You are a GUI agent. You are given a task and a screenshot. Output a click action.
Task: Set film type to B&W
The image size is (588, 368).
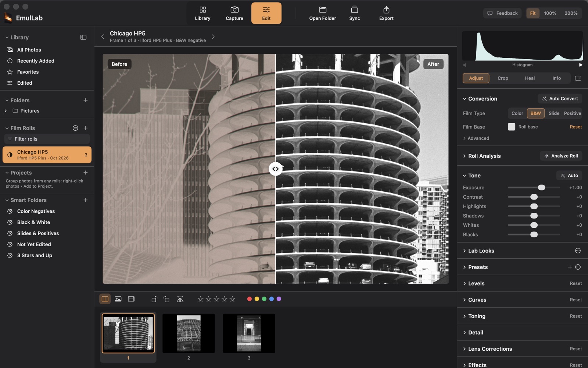[x=536, y=113]
